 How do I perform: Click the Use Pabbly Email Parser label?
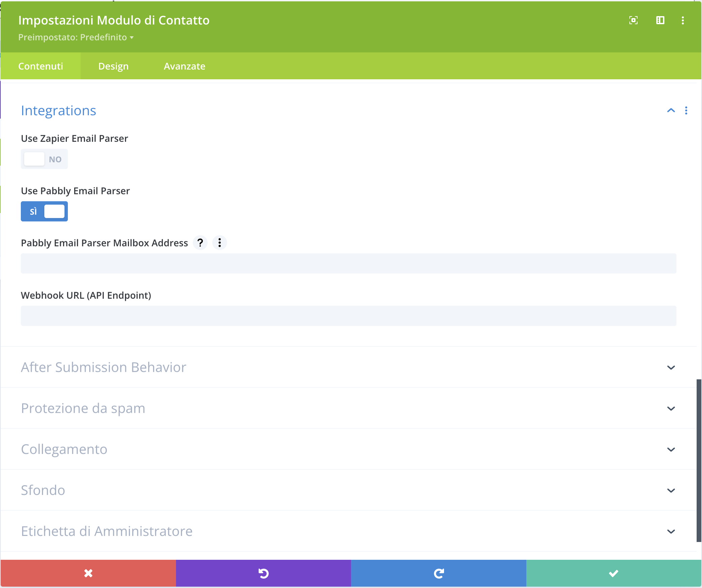pos(75,191)
